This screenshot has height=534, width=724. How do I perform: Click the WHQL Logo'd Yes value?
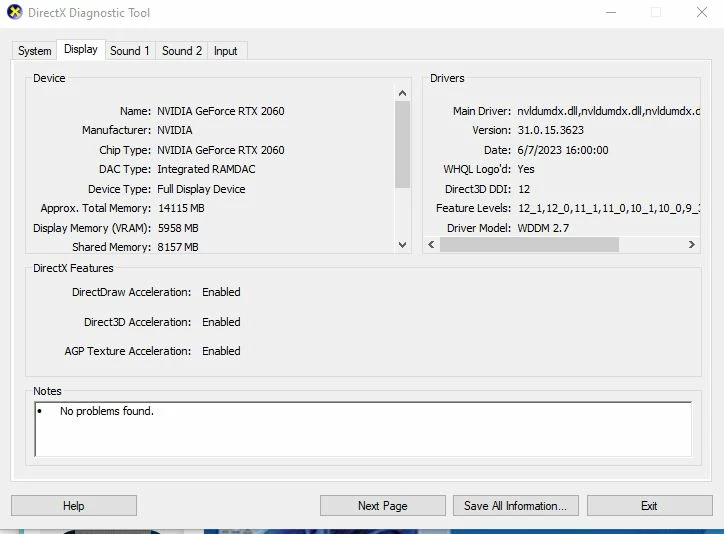[x=526, y=169]
